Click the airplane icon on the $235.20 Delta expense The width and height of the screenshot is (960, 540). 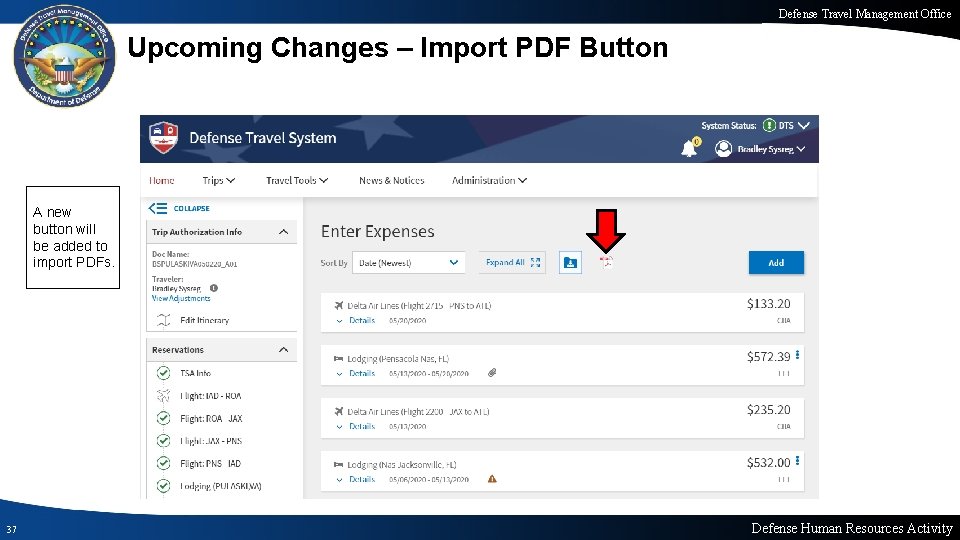[x=339, y=411]
